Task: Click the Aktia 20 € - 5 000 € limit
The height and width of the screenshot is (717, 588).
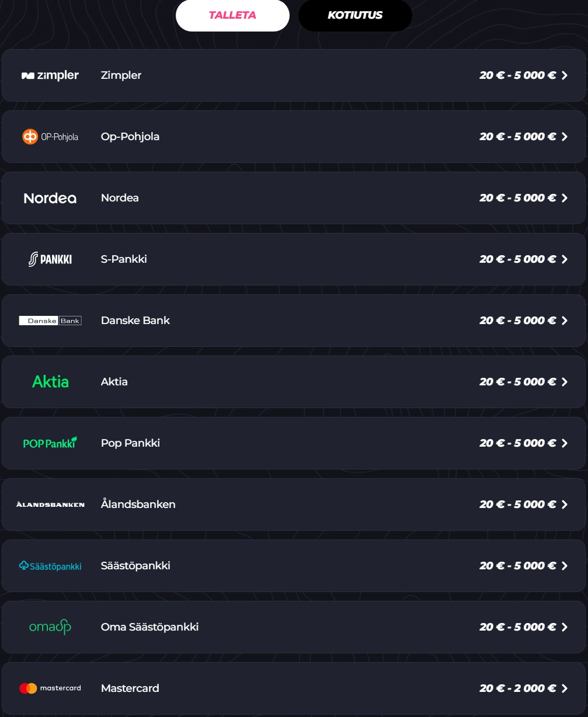Action: click(x=517, y=382)
